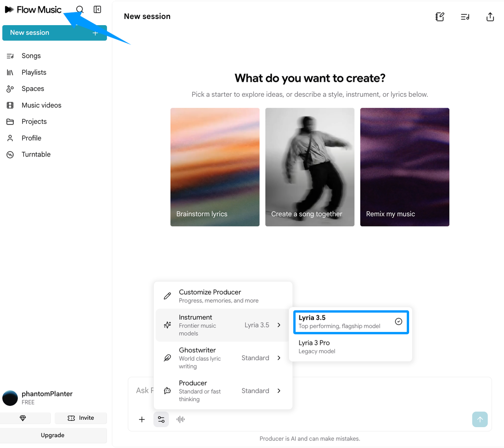Click the add attachment plus icon
Image resolution: width=504 pixels, height=448 pixels.
[142, 419]
